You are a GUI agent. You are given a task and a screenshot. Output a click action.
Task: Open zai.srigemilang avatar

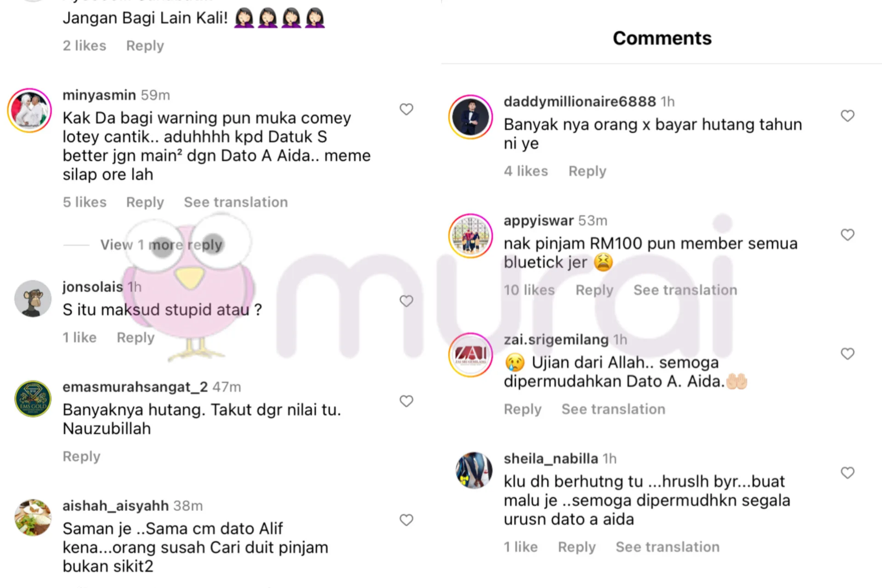click(x=470, y=355)
